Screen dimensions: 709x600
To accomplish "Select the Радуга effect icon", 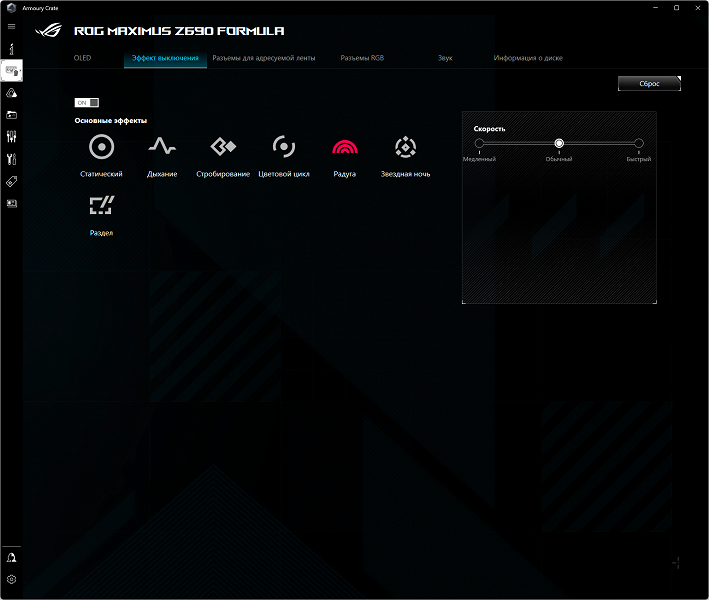I will coord(345,146).
